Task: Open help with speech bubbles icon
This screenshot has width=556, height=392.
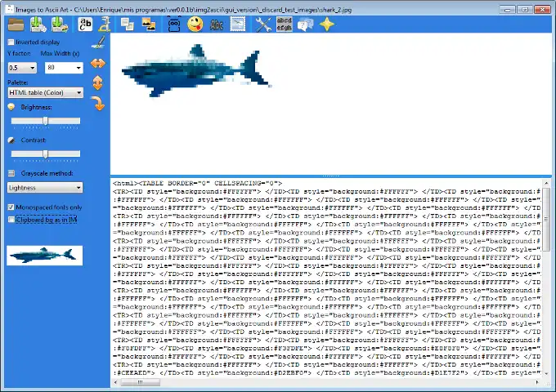Action: (305, 24)
